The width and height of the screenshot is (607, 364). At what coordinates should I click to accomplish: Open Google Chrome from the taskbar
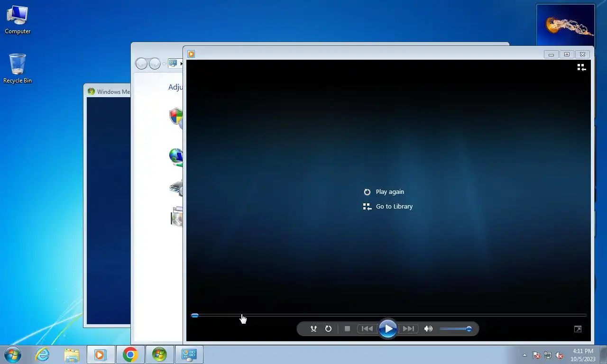click(130, 355)
